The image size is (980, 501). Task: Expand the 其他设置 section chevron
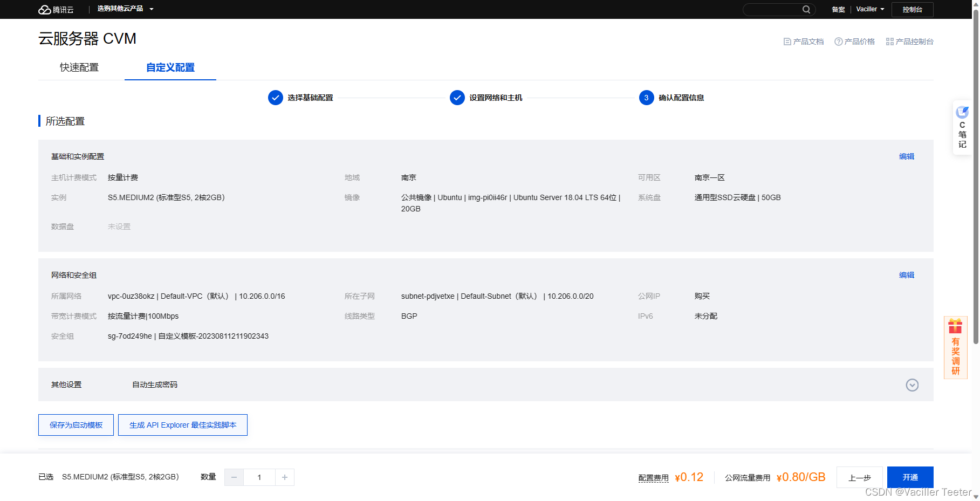point(912,385)
